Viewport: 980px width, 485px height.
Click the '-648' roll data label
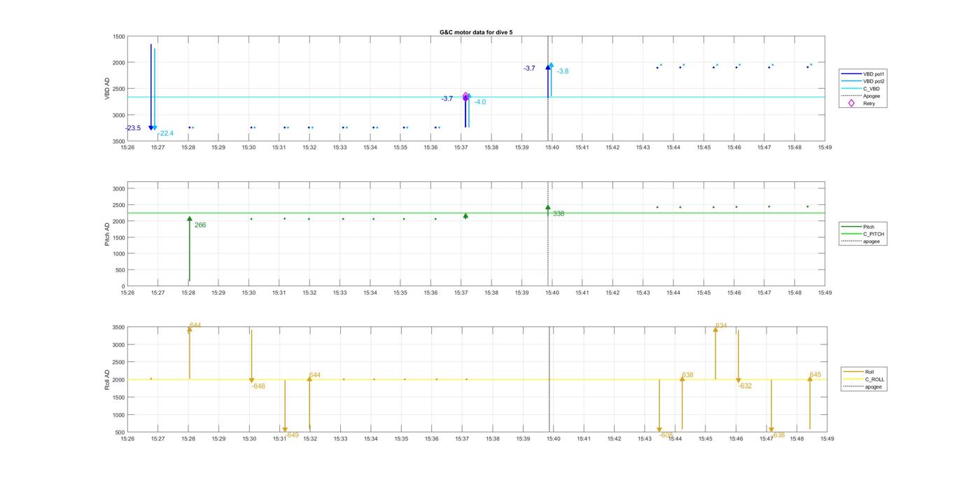(258, 386)
